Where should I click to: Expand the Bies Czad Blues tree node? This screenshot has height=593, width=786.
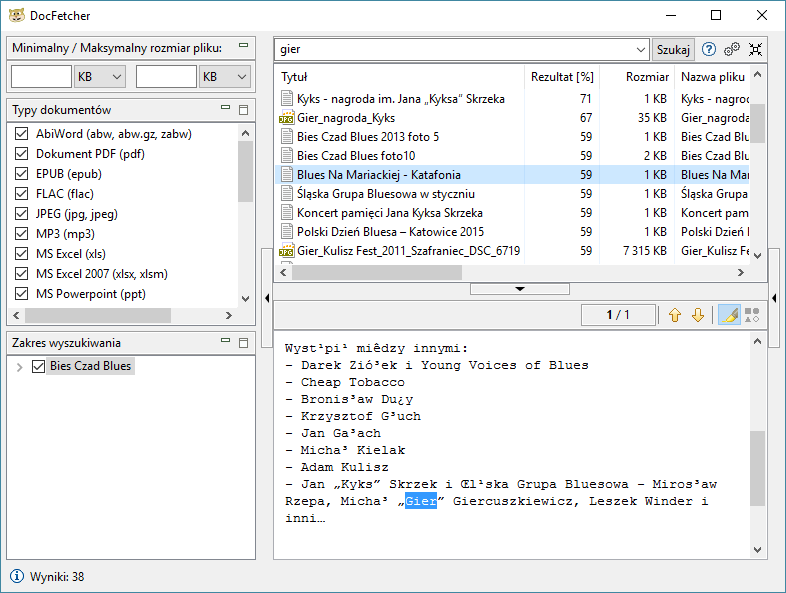(x=20, y=367)
